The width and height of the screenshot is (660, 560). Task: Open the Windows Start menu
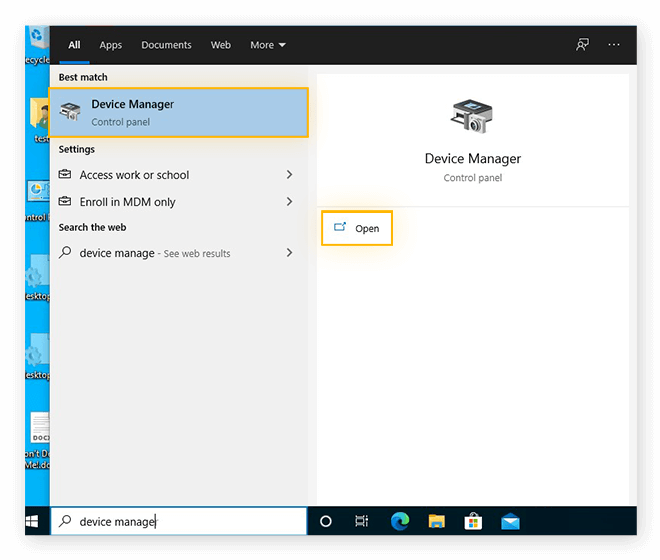(33, 522)
